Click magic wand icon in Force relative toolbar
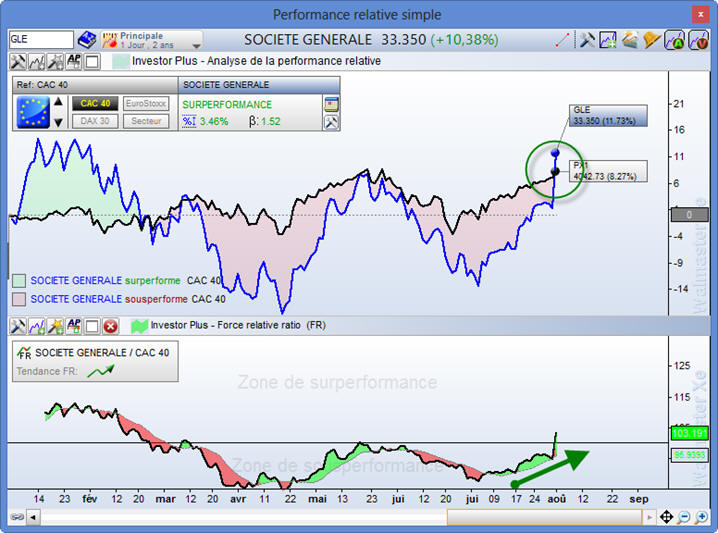This screenshot has width=718, height=533. [55, 326]
